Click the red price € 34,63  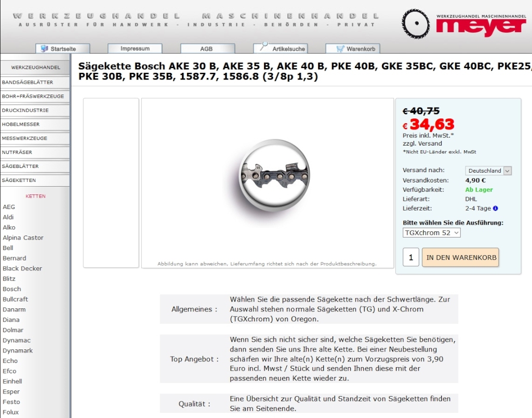[428, 124]
